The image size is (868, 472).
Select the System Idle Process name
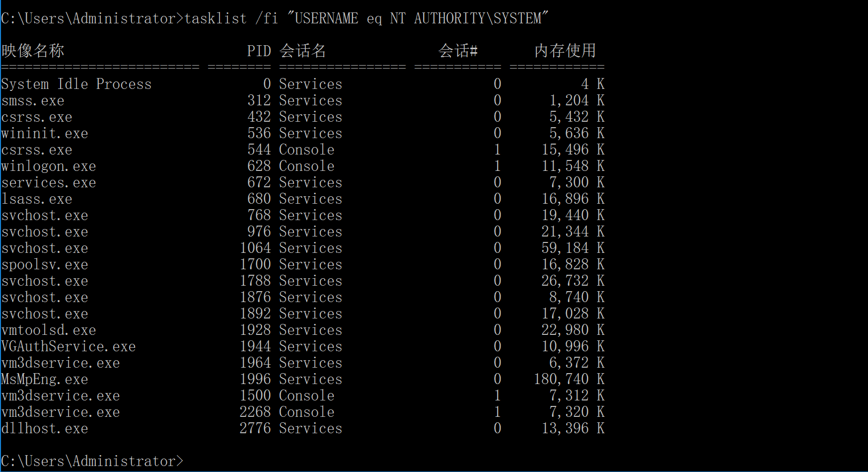pos(76,84)
